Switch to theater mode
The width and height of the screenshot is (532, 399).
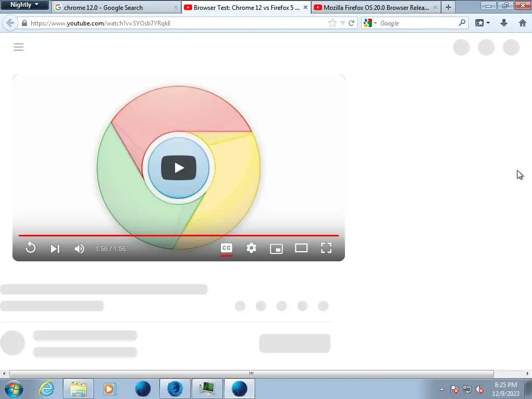tap(301, 248)
